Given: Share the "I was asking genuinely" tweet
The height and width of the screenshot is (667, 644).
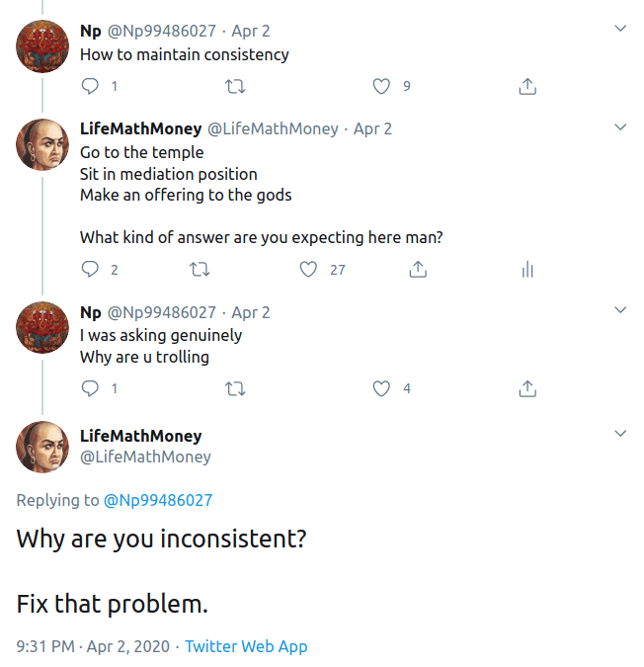Looking at the screenshot, I should tap(527, 389).
